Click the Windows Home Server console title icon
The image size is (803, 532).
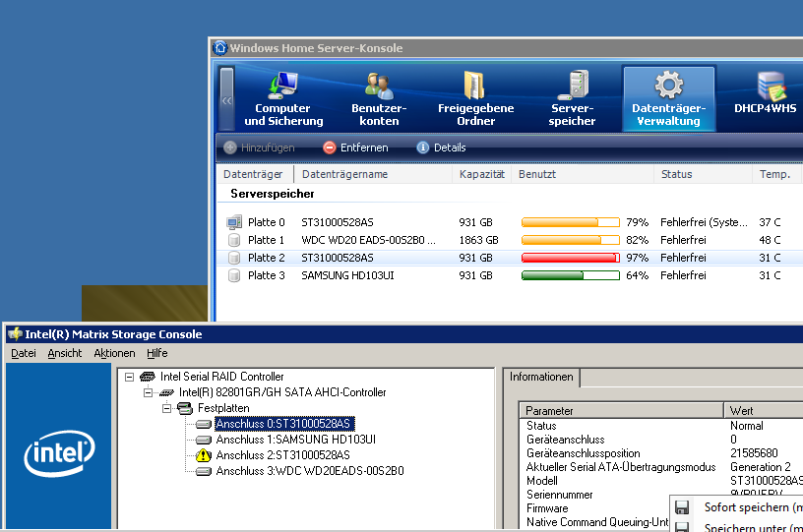tap(220, 48)
